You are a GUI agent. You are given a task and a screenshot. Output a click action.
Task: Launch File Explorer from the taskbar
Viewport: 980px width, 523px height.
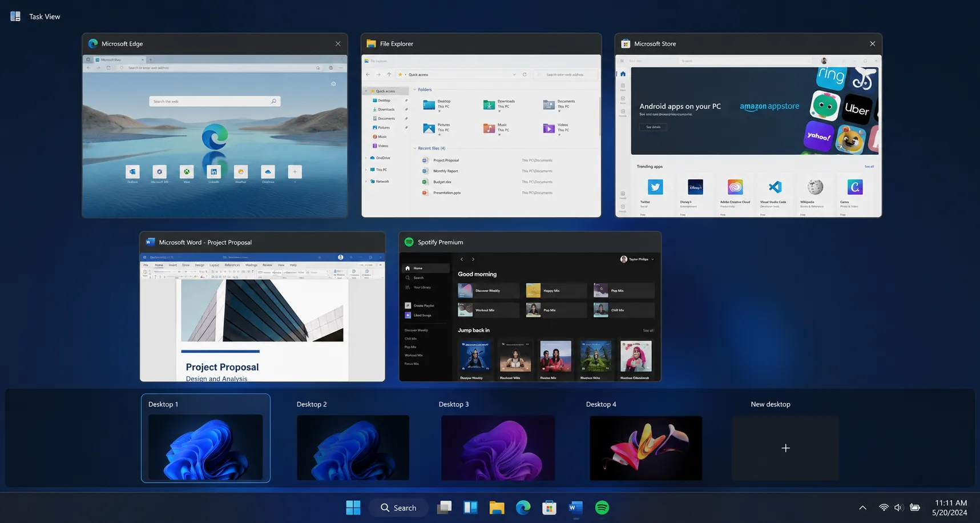(497, 508)
